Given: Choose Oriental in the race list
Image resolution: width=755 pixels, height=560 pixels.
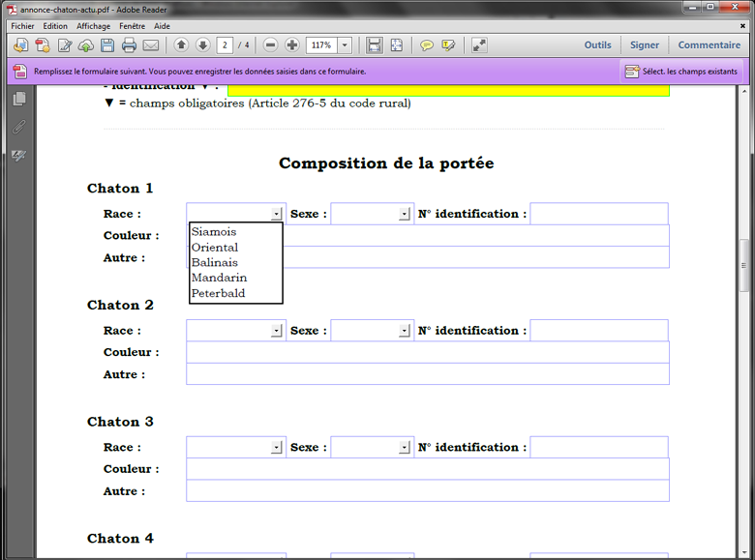Looking at the screenshot, I should coord(236,248).
